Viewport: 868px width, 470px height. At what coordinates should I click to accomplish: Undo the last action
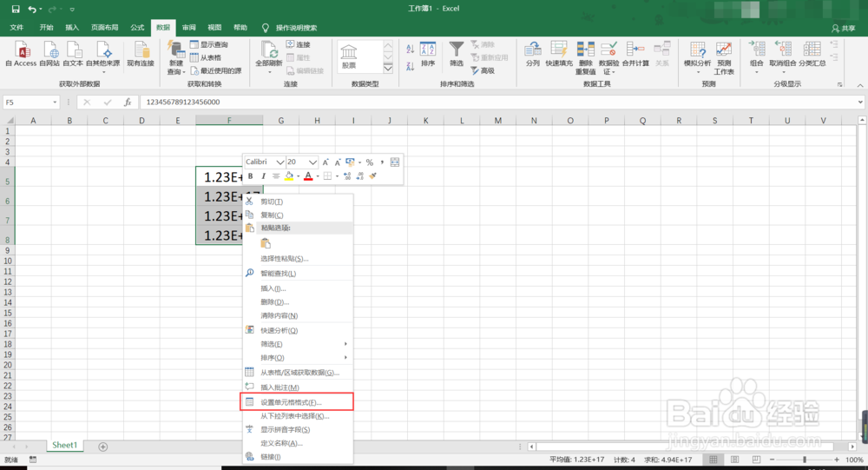point(32,9)
